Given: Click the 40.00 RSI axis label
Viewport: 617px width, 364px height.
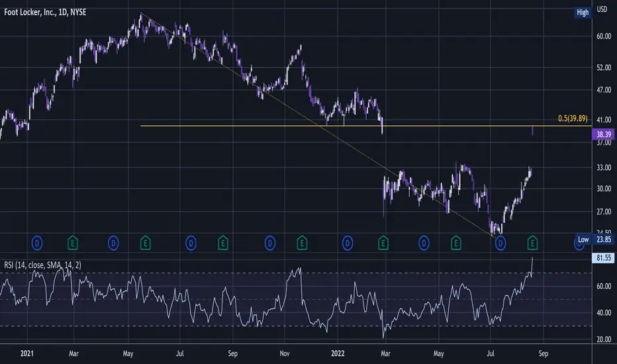Looking at the screenshot, I should (x=604, y=313).
